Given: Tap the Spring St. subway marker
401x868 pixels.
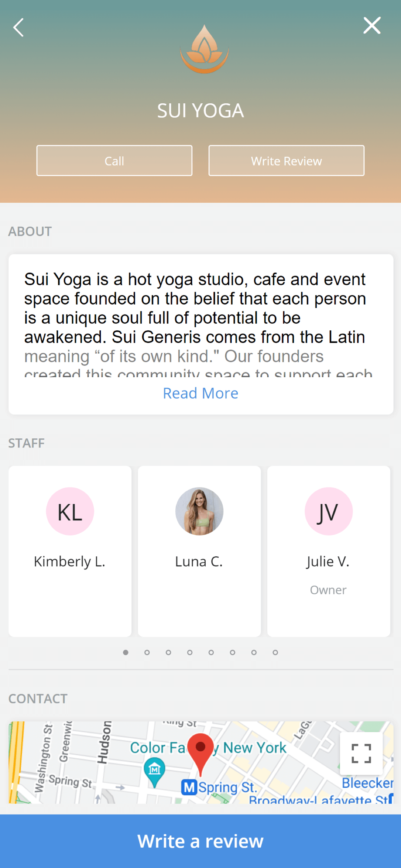Looking at the screenshot, I should coord(189,787).
